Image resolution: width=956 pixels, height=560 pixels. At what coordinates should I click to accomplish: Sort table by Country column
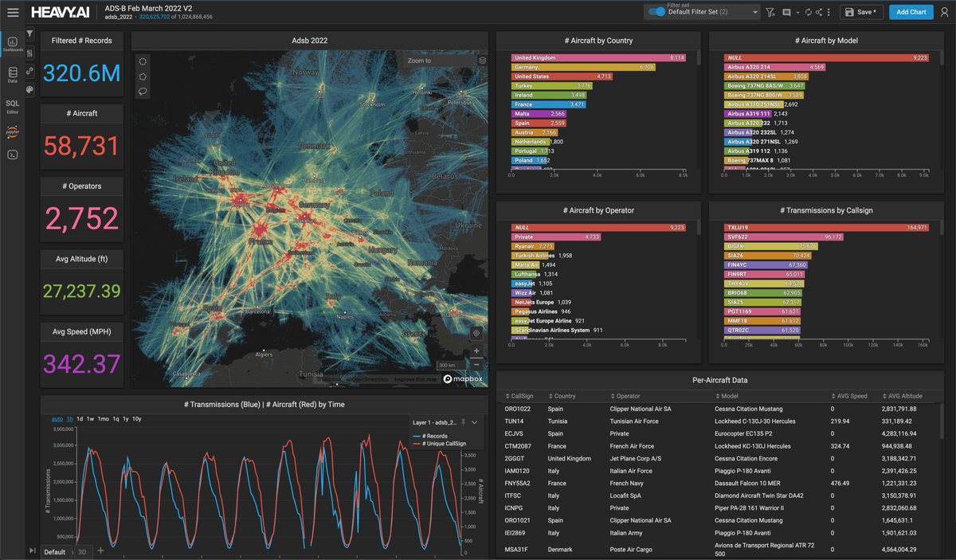[561, 396]
